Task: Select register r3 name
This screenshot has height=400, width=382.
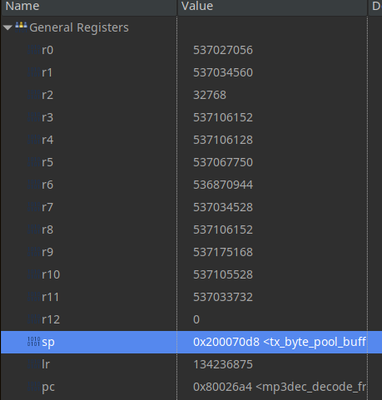Action: [x=47, y=117]
